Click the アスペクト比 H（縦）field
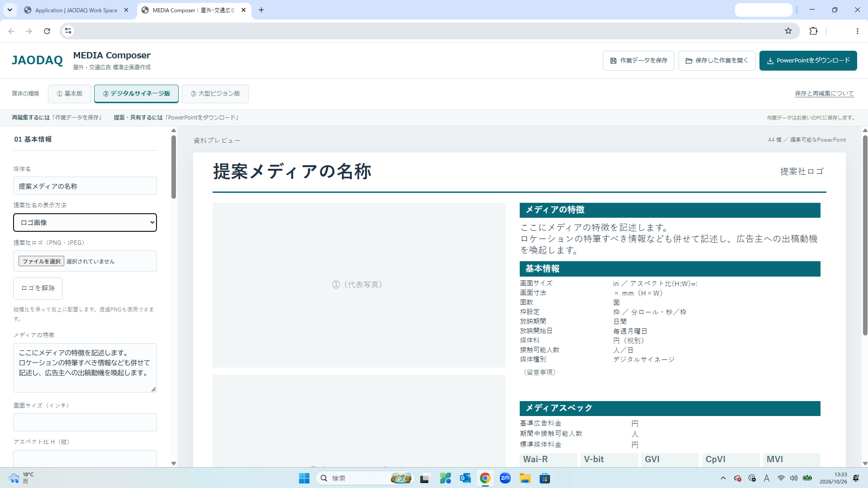Screen dimensions: 868x488 pos(85,458)
